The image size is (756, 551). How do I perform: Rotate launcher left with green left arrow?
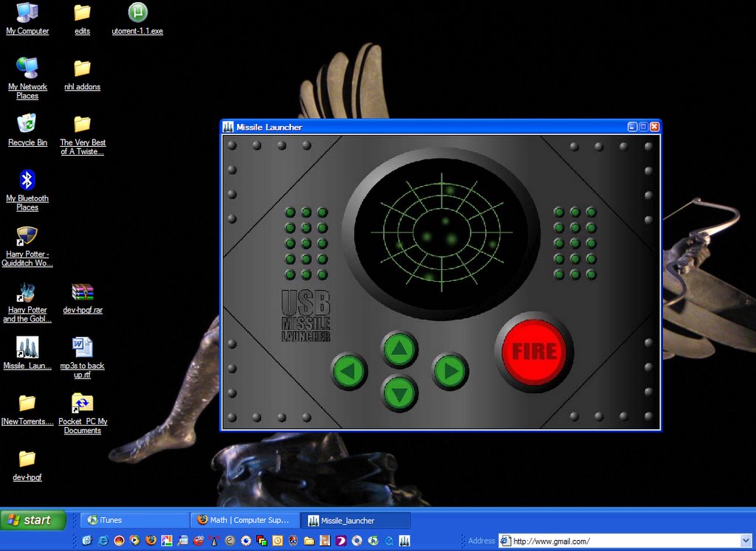tap(348, 371)
